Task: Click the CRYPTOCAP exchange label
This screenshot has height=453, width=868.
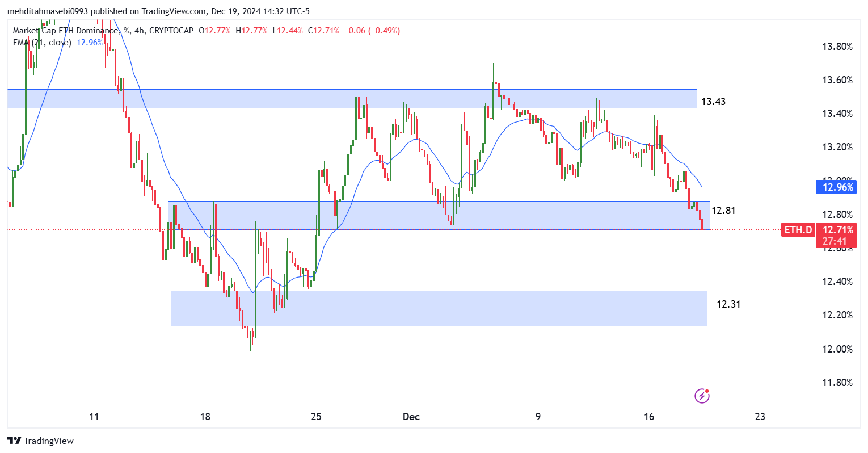Action: 171,31
